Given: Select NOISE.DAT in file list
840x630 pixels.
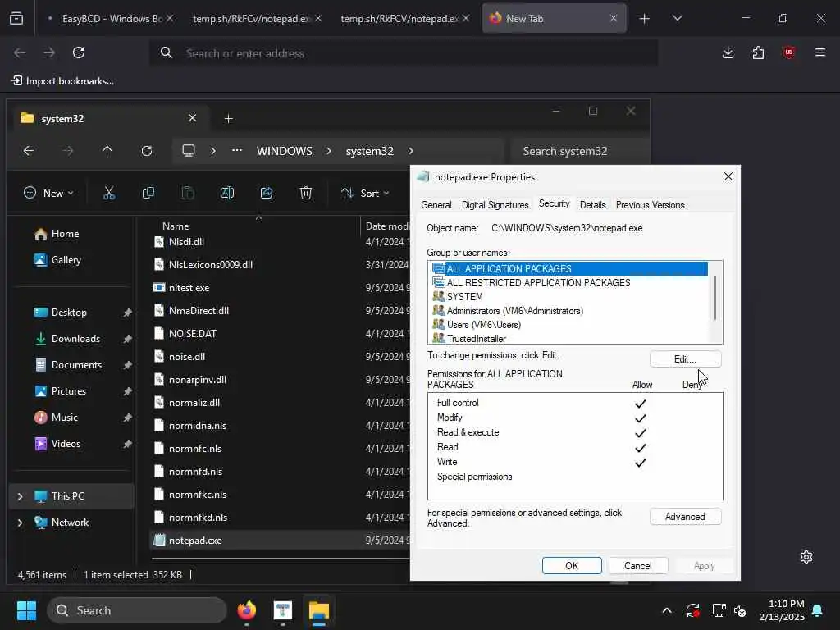Looking at the screenshot, I should coord(192,333).
